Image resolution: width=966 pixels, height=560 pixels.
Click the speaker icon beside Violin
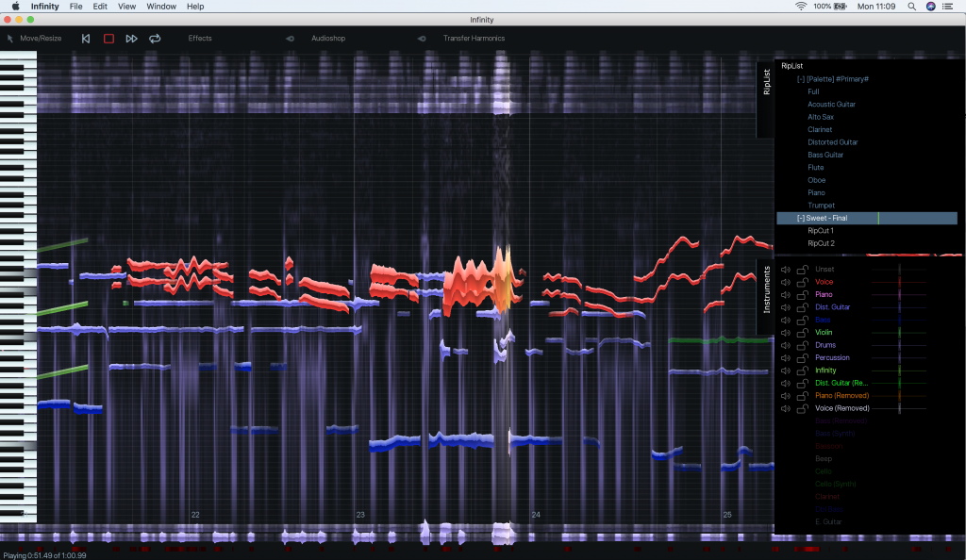[785, 333]
